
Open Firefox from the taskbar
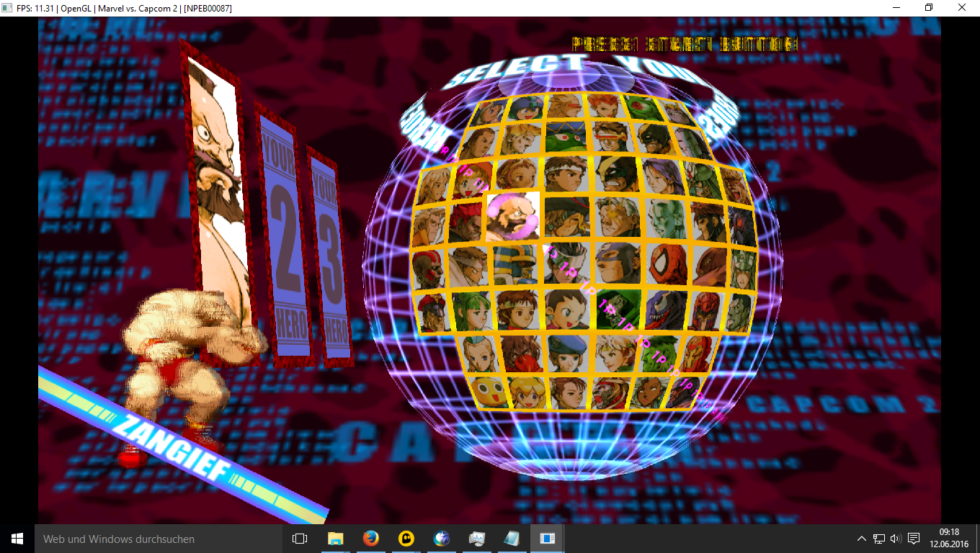(x=370, y=539)
